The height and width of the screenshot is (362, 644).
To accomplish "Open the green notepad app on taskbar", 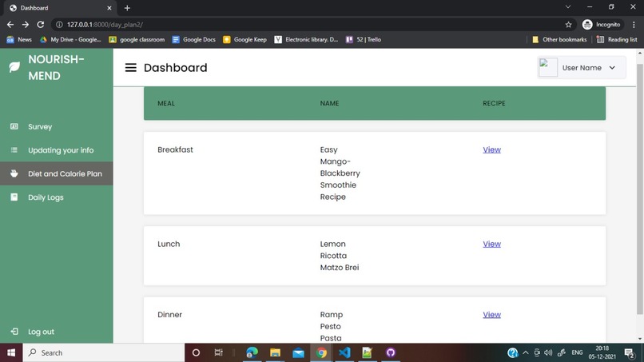I will click(x=368, y=352).
